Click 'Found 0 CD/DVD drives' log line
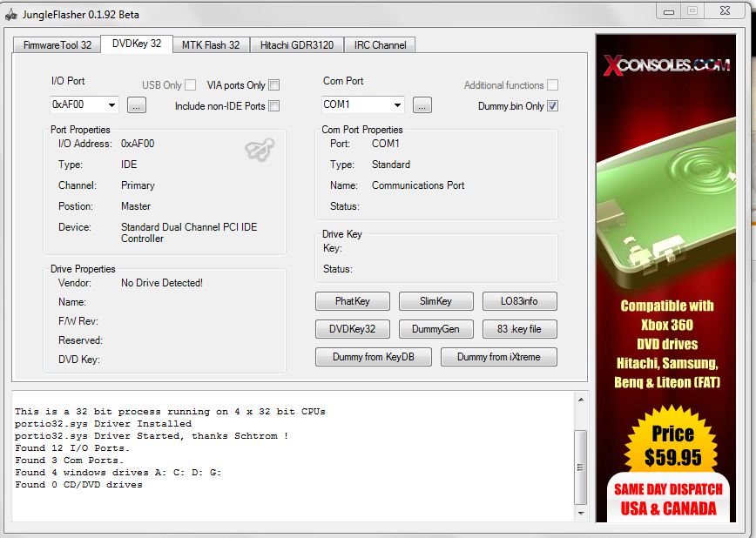The image size is (756, 538). (x=78, y=485)
